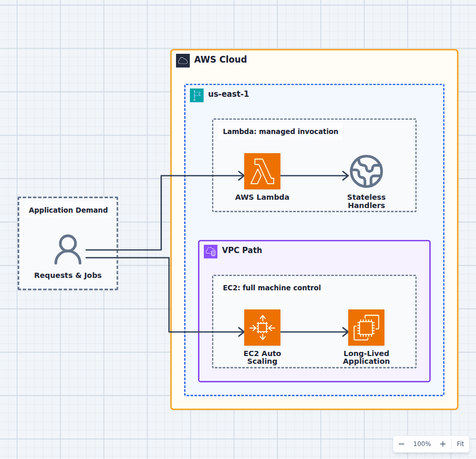Click the 'Stateless Handlers' label text
Image resolution: width=476 pixels, height=459 pixels.
click(366, 201)
